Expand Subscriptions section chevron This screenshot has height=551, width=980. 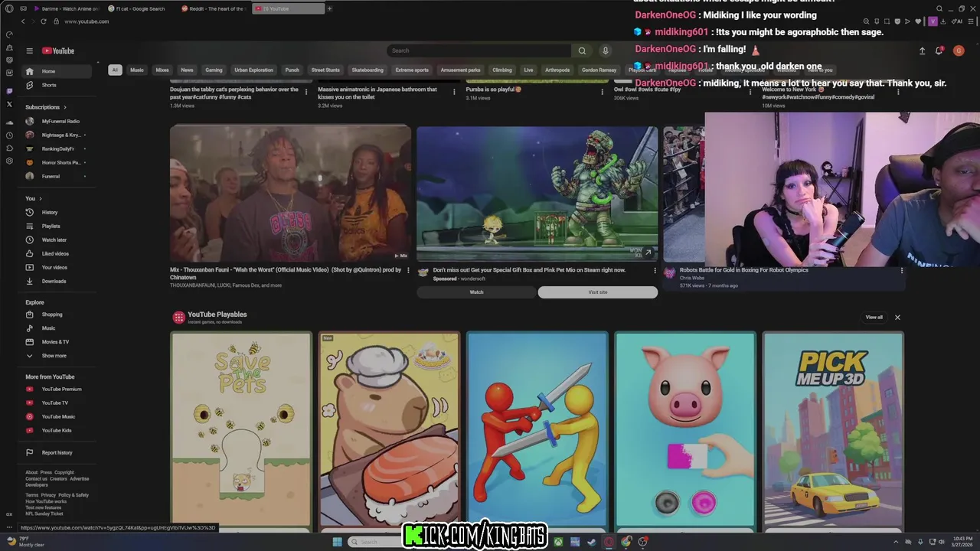(65, 107)
